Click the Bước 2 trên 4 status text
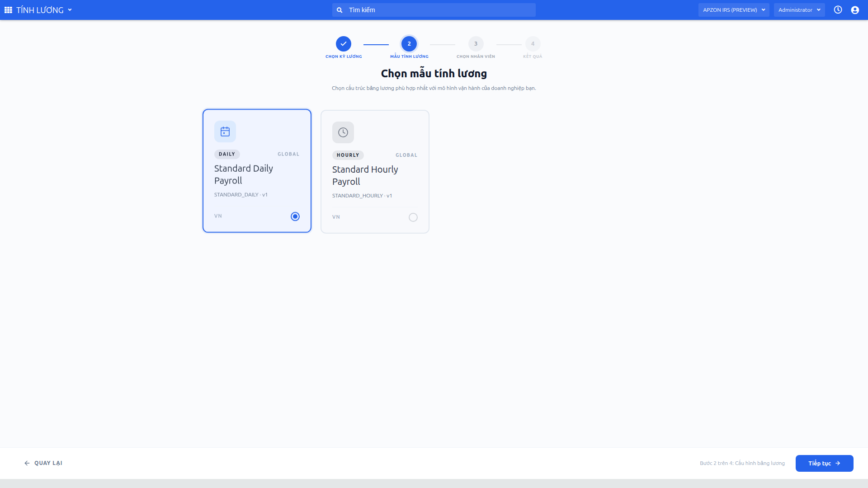Viewport: 868px width, 488px height. pos(742,463)
